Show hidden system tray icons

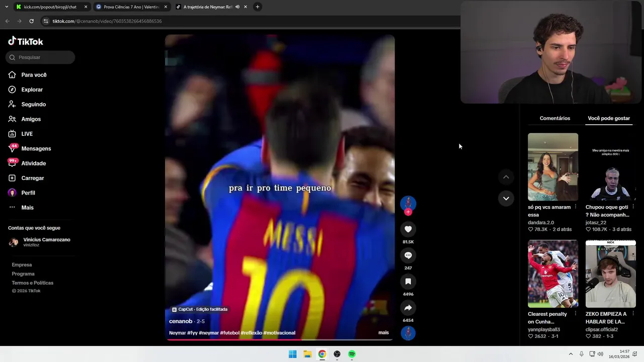571,354
